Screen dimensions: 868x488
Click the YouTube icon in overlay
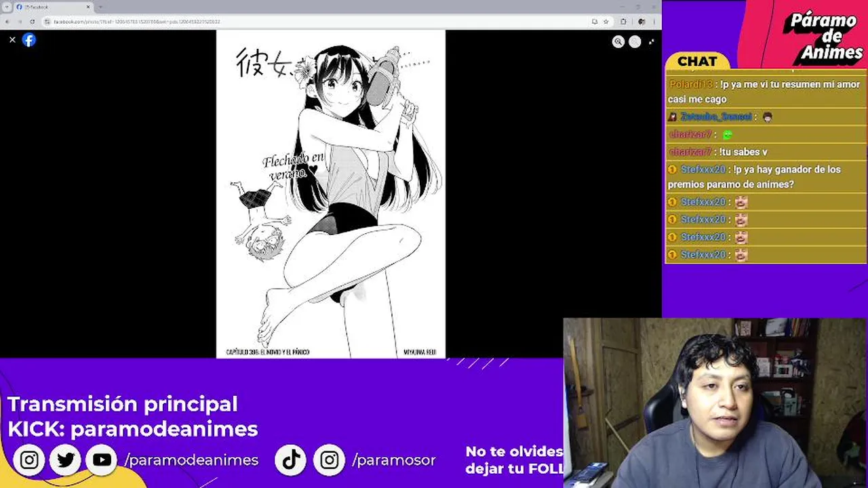point(102,460)
